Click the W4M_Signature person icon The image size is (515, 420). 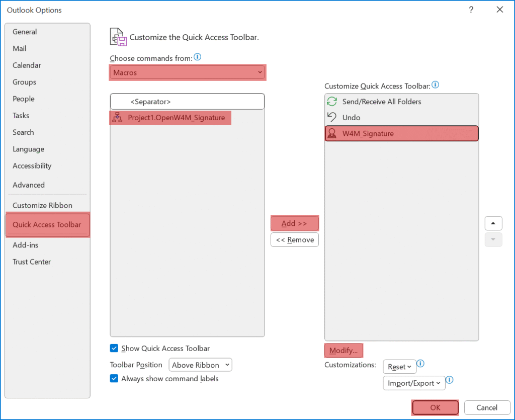pyautogui.click(x=332, y=133)
